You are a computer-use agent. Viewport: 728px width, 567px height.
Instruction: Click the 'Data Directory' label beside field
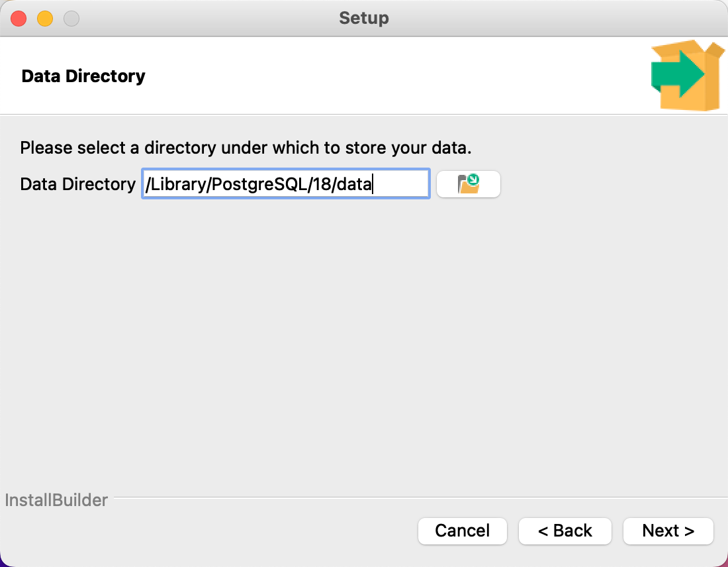(78, 184)
